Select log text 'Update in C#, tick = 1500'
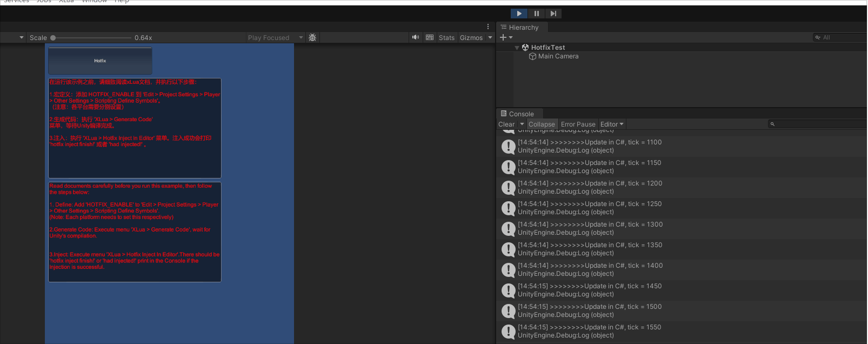This screenshot has width=868, height=344. [623, 307]
